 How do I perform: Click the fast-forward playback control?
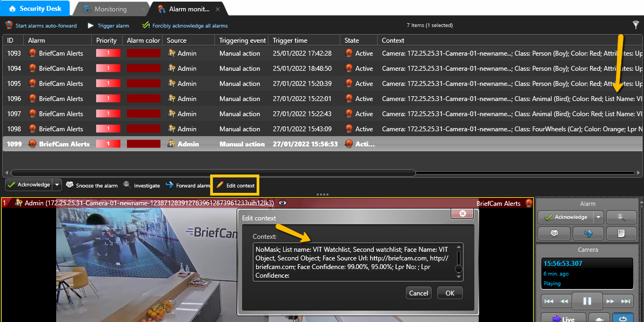click(x=611, y=301)
